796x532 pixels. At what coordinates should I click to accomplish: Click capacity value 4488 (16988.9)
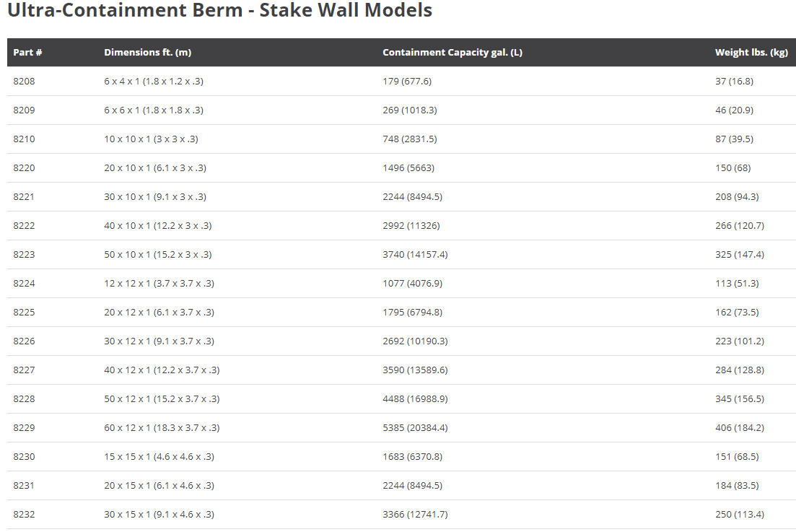point(415,399)
